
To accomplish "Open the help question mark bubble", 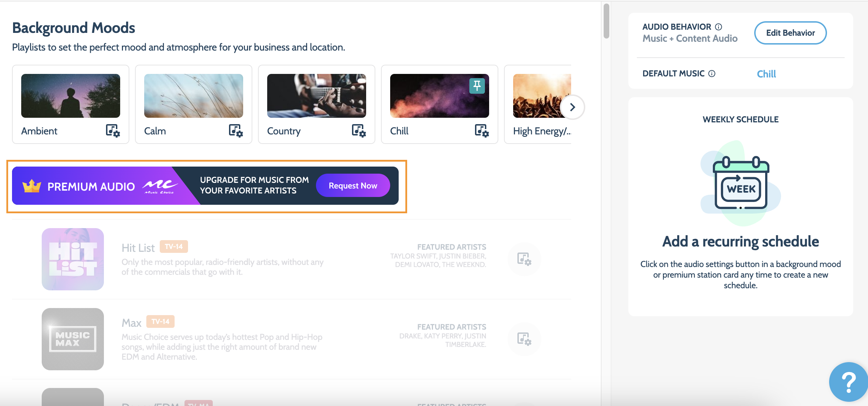I will (x=848, y=382).
